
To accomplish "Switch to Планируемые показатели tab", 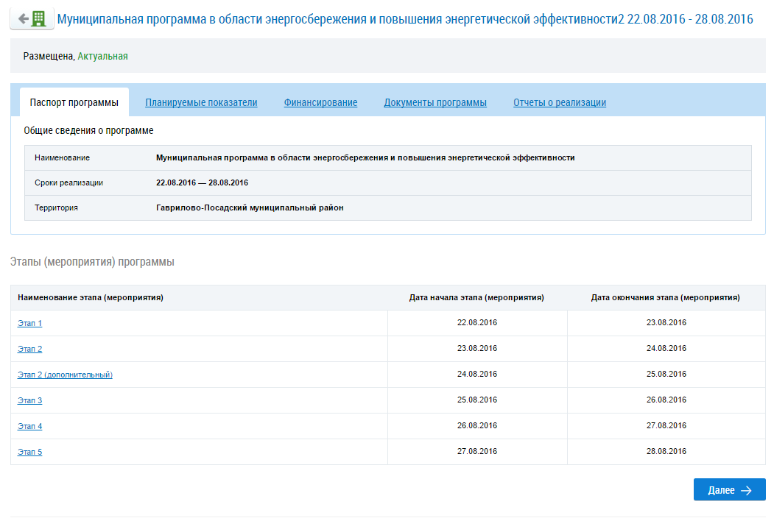I will [x=201, y=102].
